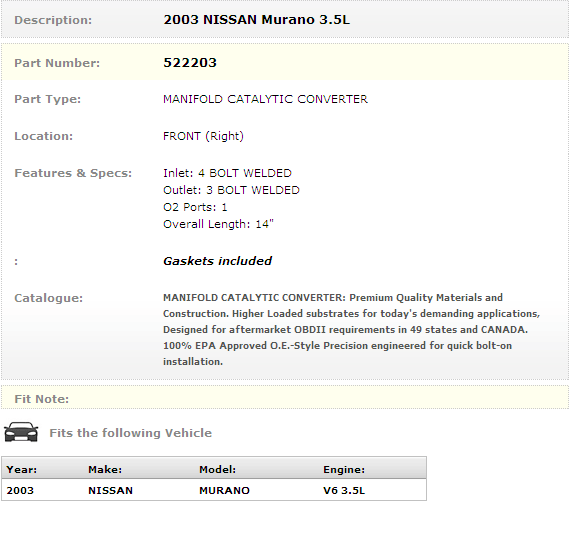Click the Year column header

pos(21,469)
